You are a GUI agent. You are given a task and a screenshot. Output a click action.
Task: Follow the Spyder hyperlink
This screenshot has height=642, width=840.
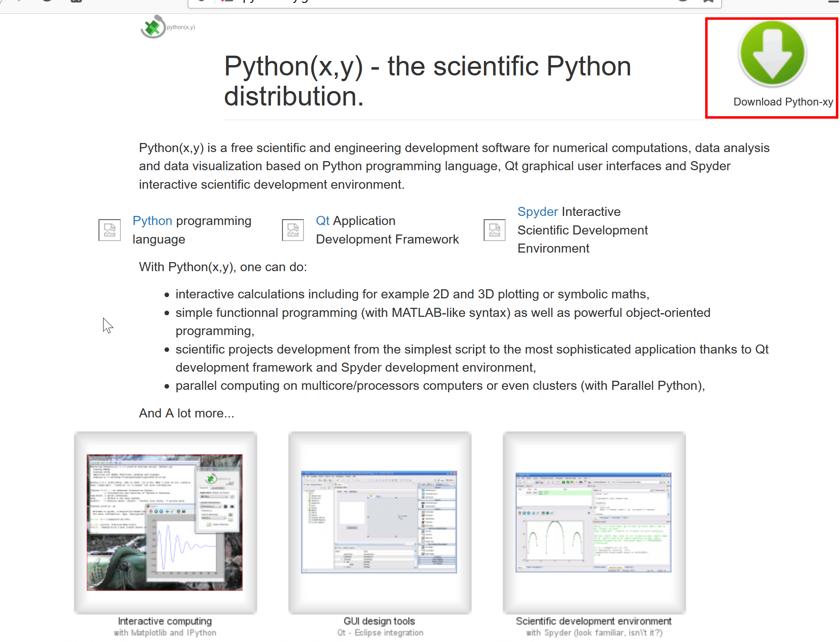click(538, 212)
